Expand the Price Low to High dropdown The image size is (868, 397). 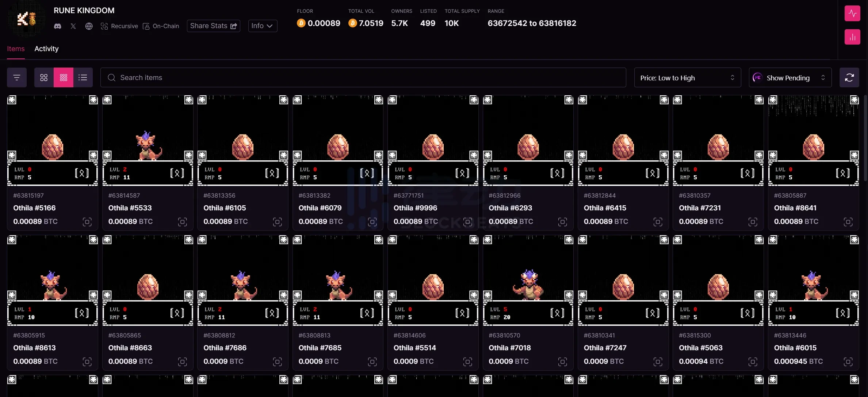tap(687, 77)
